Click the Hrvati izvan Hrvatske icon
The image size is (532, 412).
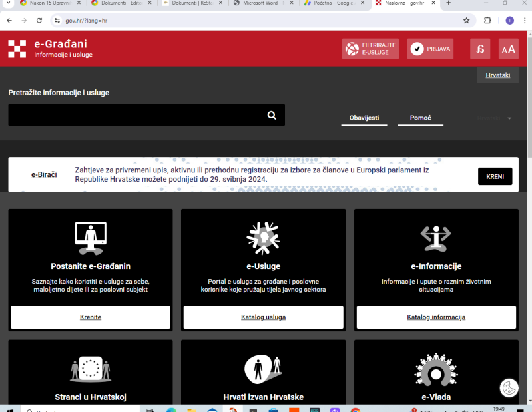pos(263,369)
